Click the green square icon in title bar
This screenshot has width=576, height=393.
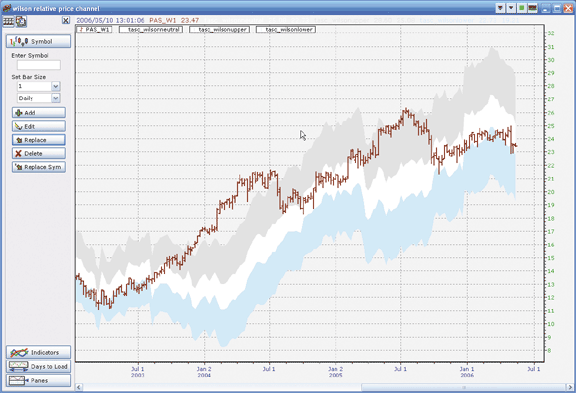point(522,8)
